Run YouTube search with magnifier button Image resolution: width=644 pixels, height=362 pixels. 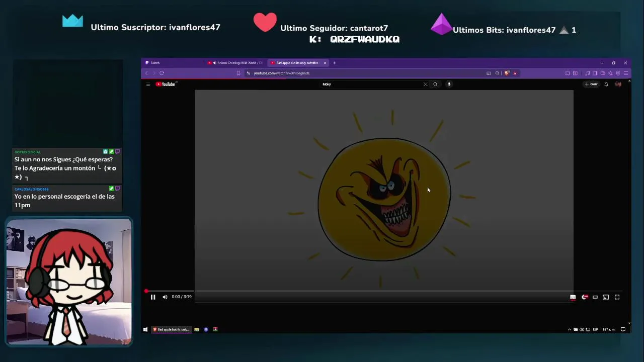[x=435, y=84]
